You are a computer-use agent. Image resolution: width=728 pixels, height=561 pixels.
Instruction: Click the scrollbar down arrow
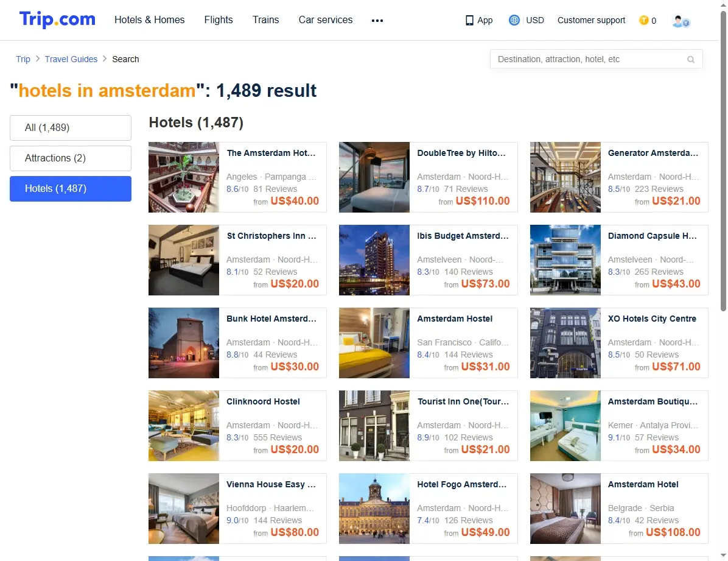click(x=723, y=556)
